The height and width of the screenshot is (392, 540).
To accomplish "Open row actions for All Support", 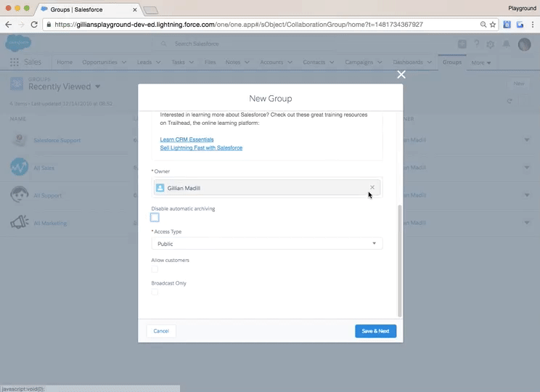I will click(x=526, y=195).
